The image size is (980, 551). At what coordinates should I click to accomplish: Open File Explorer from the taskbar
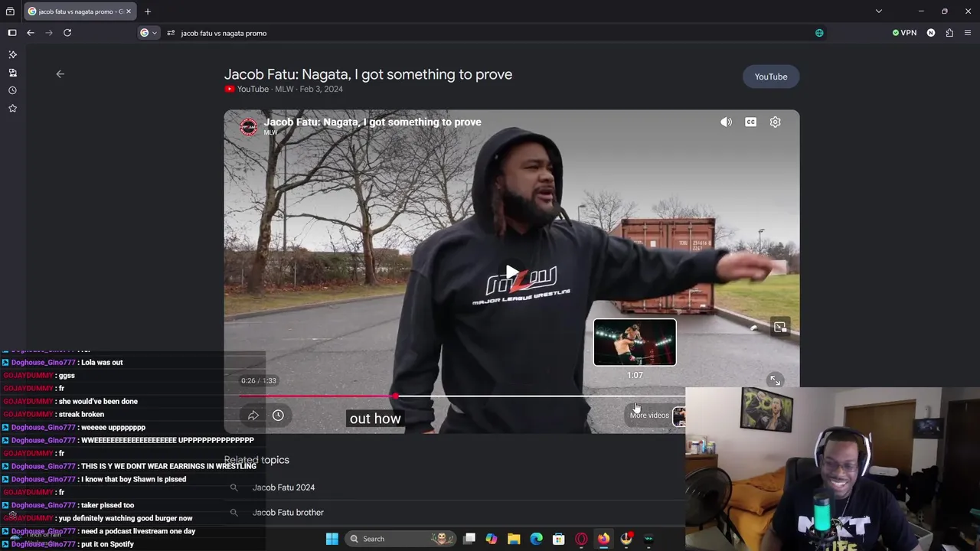514,539
